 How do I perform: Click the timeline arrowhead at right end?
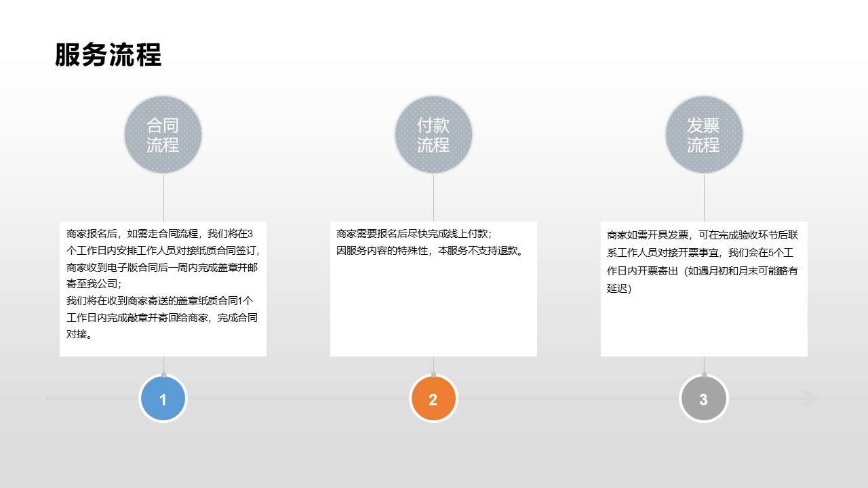coord(811,399)
